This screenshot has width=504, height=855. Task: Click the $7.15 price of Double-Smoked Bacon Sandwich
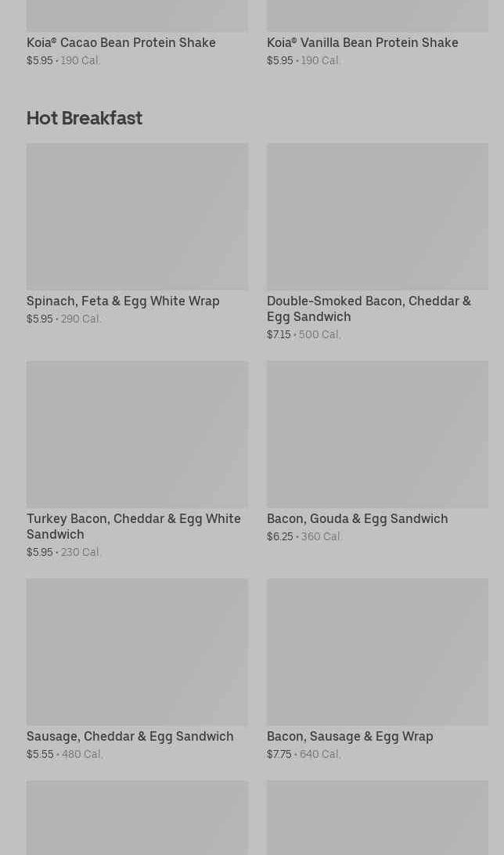tap(279, 335)
